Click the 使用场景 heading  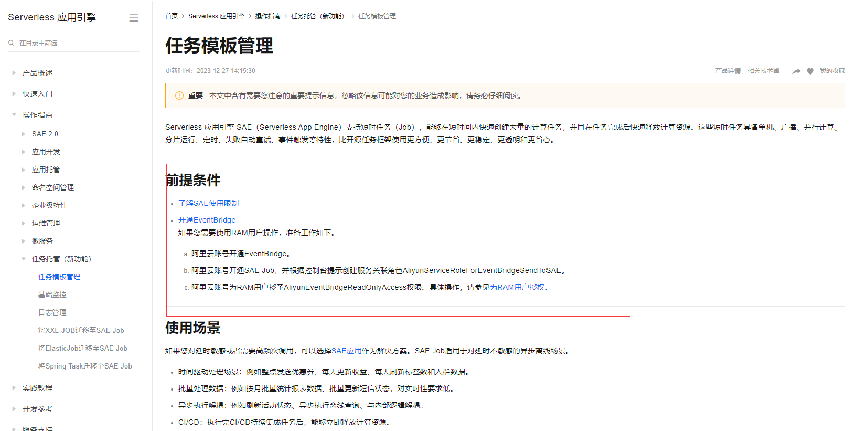193,328
